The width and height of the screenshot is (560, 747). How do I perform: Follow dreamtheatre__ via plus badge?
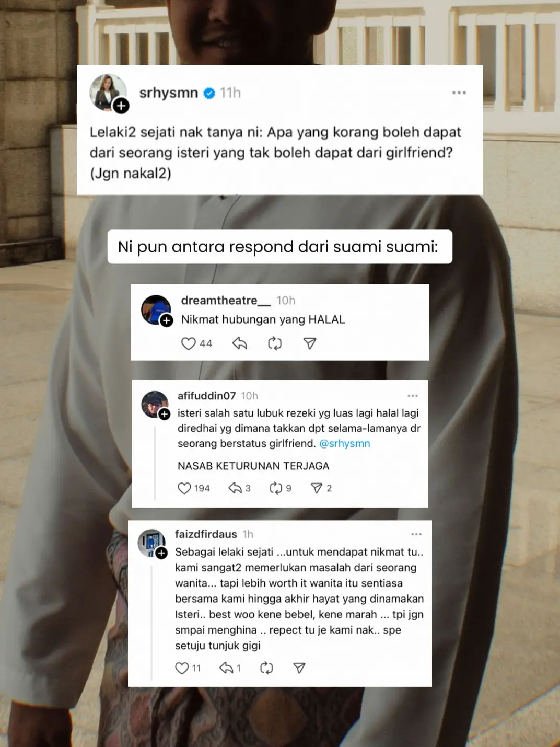click(x=166, y=321)
